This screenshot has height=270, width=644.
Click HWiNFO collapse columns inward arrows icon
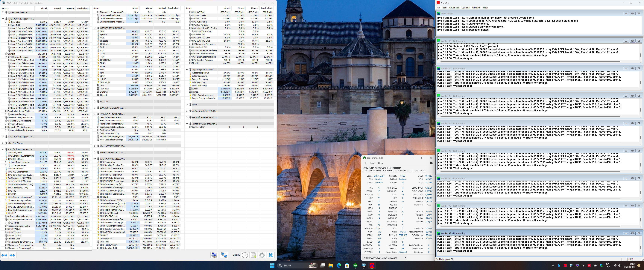(x=12, y=255)
